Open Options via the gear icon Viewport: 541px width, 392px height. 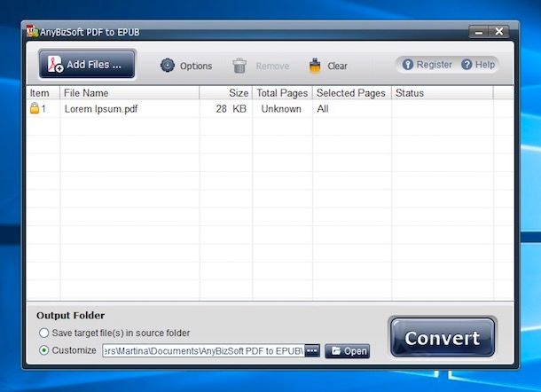[x=168, y=66]
